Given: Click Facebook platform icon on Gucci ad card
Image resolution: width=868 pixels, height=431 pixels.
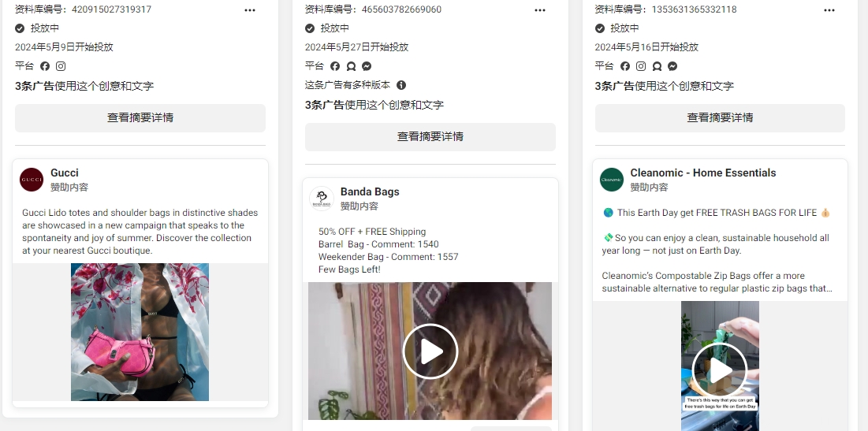Looking at the screenshot, I should pyautogui.click(x=45, y=66).
